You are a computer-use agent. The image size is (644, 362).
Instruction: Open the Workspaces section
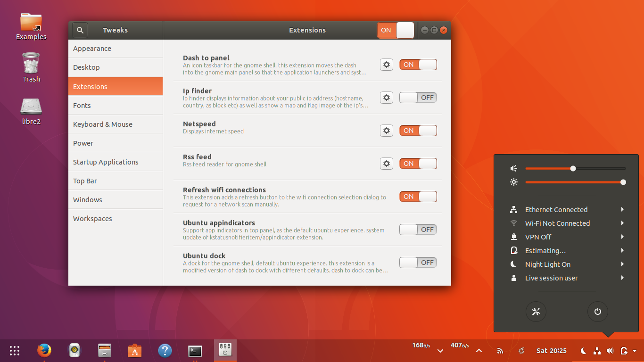[x=116, y=219]
